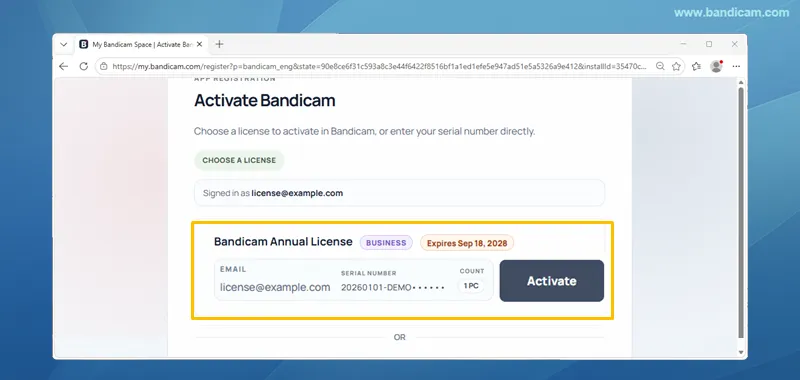Click license@example.com in the email field
Screen dimensions: 800x380
tap(275, 287)
